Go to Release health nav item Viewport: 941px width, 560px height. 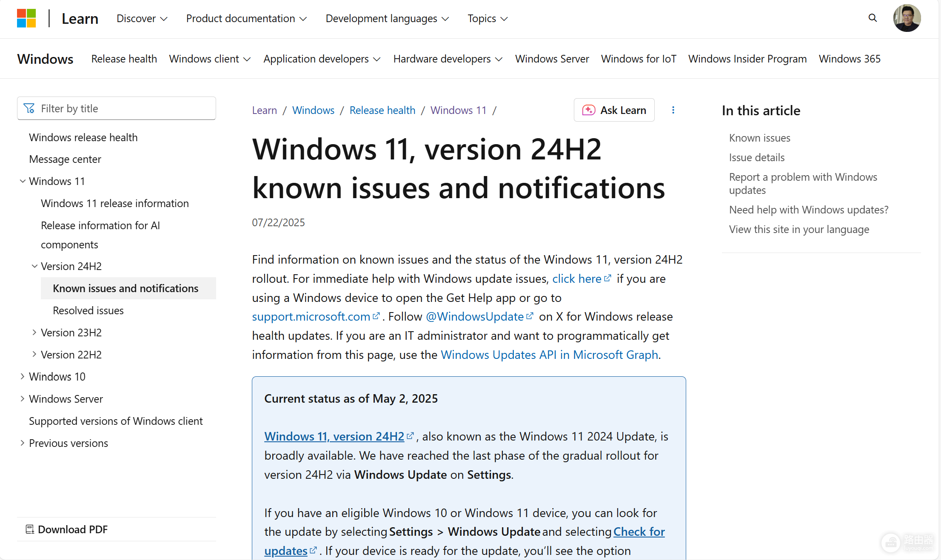[124, 59]
